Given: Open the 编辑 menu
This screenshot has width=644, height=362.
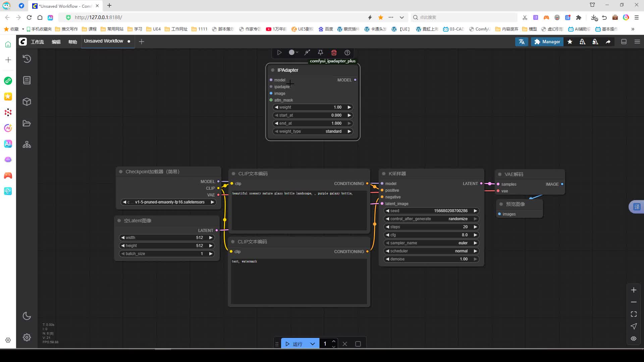Looking at the screenshot, I should tap(56, 42).
